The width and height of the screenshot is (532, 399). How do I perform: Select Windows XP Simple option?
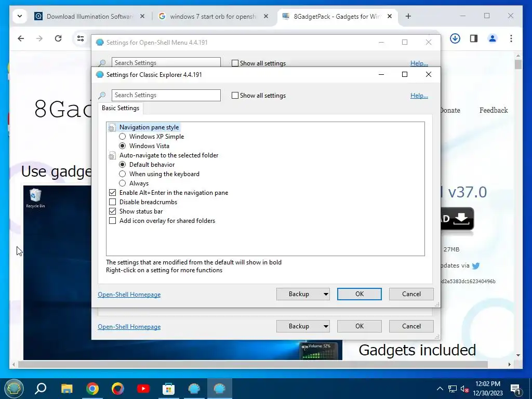pyautogui.click(x=123, y=137)
